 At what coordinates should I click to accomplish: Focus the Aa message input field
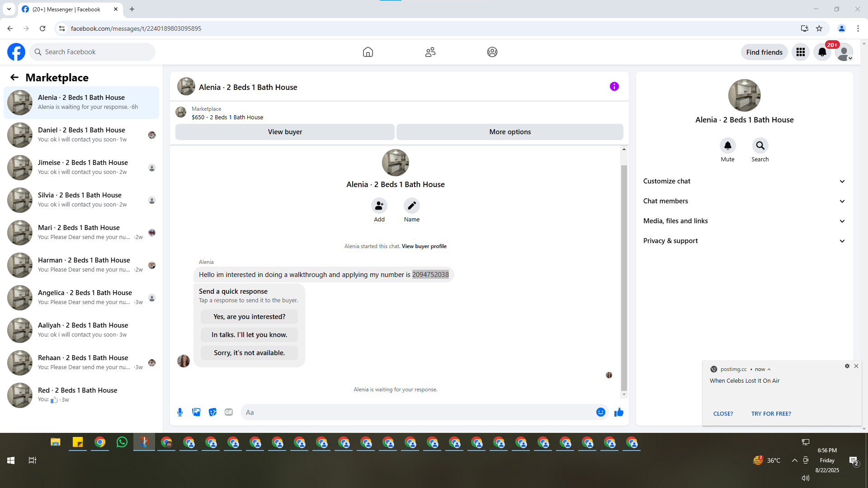(416, 412)
